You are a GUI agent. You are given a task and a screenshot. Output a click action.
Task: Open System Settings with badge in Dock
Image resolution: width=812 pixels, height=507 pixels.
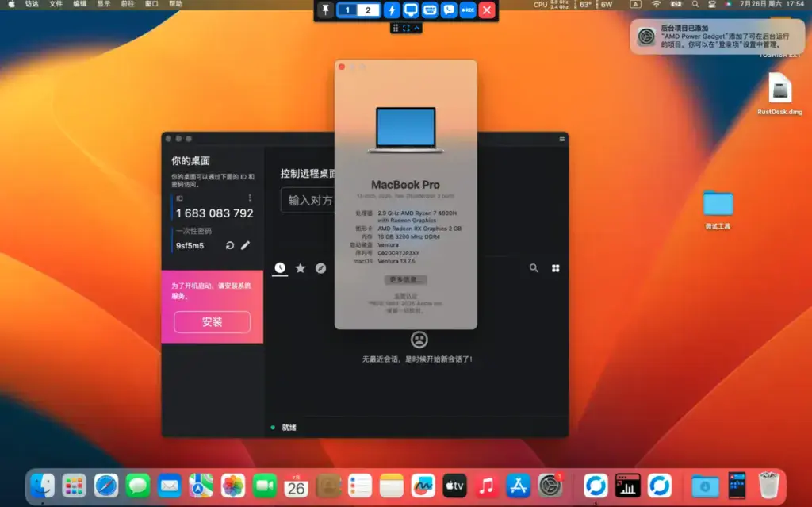pos(550,486)
